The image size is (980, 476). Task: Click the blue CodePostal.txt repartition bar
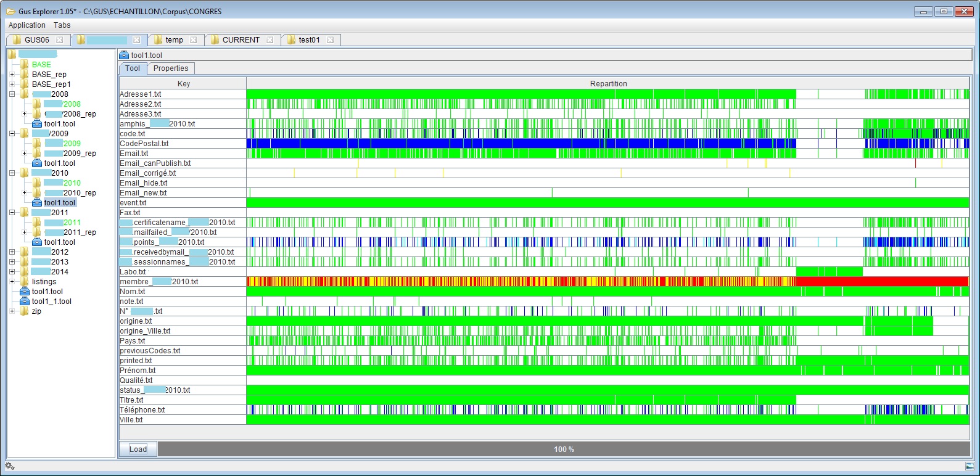(608, 144)
